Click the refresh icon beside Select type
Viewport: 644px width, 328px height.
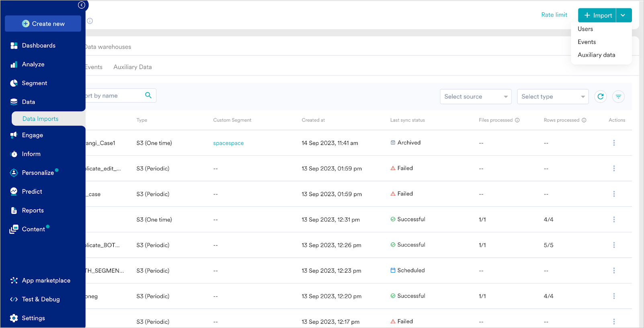[x=600, y=96]
